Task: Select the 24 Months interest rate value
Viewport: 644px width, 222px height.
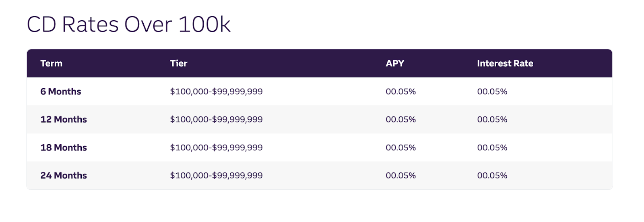Action: click(x=492, y=175)
